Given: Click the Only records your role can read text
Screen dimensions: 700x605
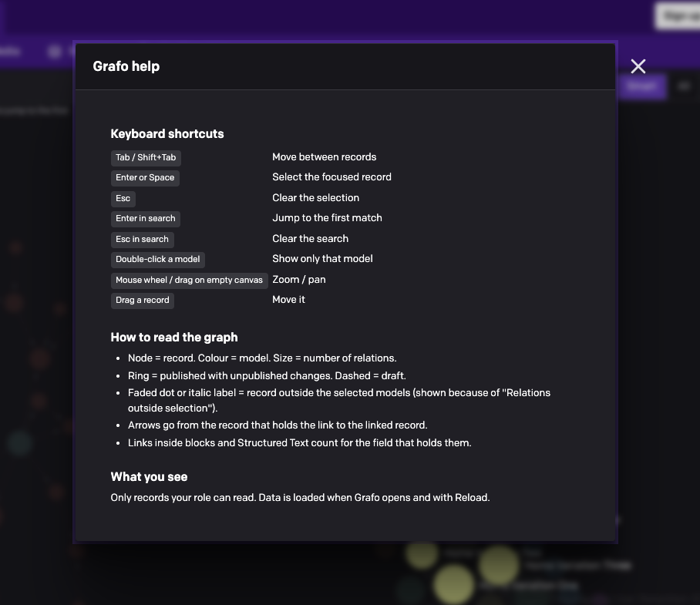Looking at the screenshot, I should (300, 498).
